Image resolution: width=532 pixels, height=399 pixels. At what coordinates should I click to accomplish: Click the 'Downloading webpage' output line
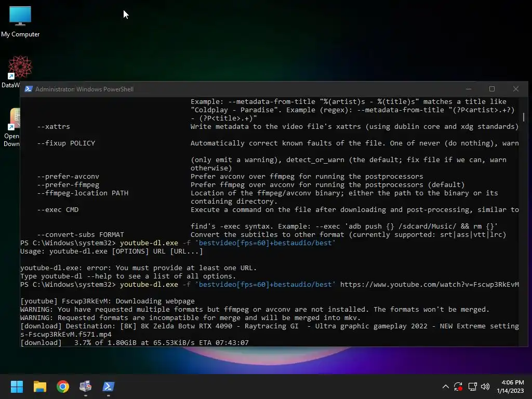point(108,301)
